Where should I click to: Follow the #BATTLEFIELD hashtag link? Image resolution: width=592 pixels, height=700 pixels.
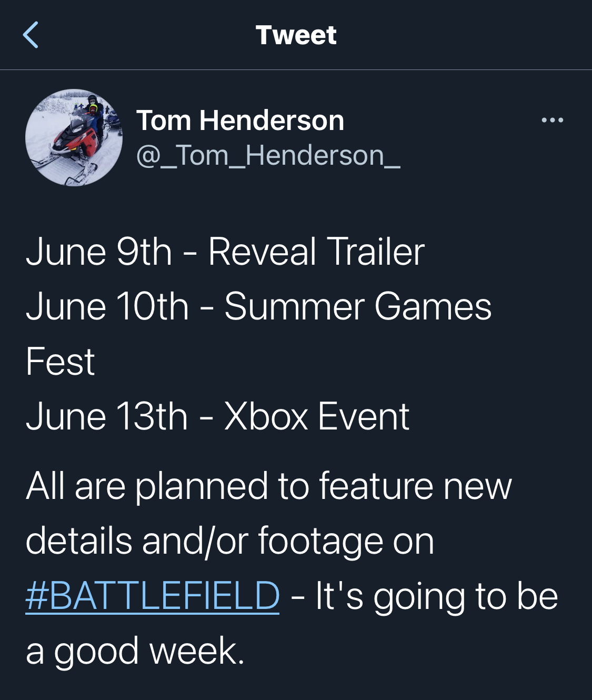(153, 596)
